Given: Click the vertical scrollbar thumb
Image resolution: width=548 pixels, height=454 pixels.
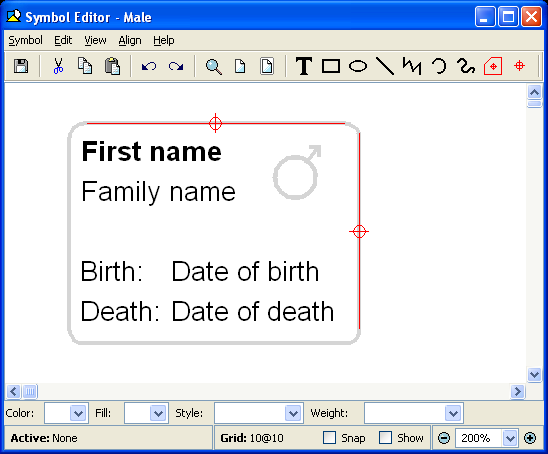Looking at the screenshot, I should (x=534, y=104).
